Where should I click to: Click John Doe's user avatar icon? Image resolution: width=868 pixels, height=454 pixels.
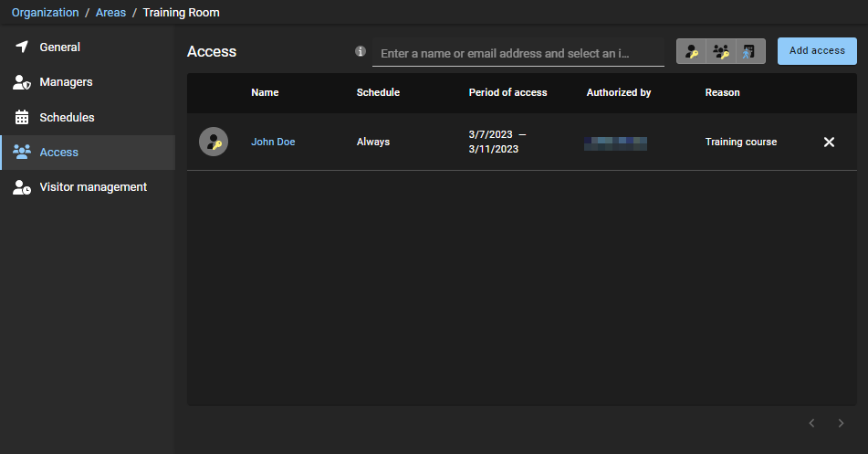[x=214, y=142]
